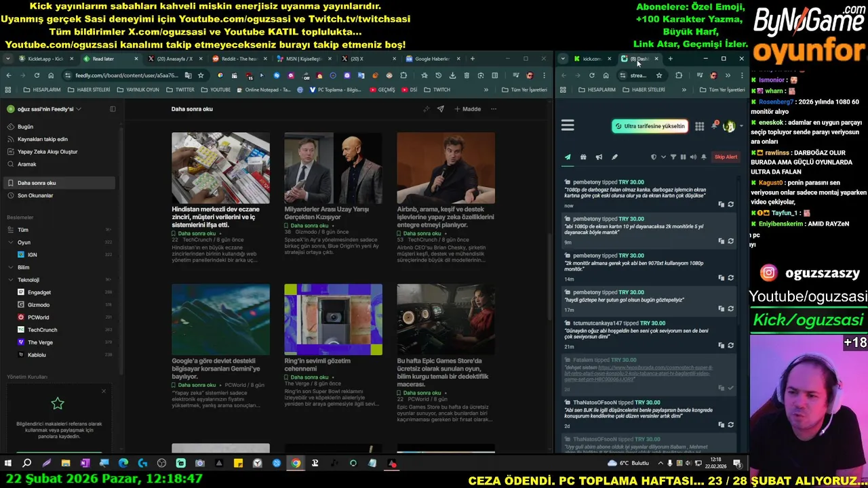Click the share paper plane icon in Feedly
Screen dimensions: 868x488
440,108
